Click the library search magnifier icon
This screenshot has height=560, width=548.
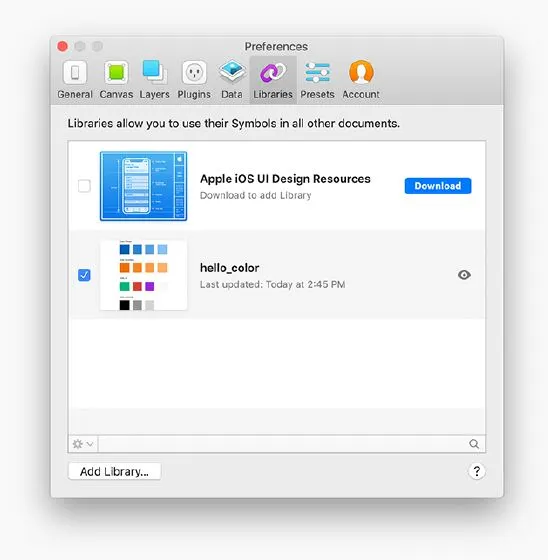[474, 444]
